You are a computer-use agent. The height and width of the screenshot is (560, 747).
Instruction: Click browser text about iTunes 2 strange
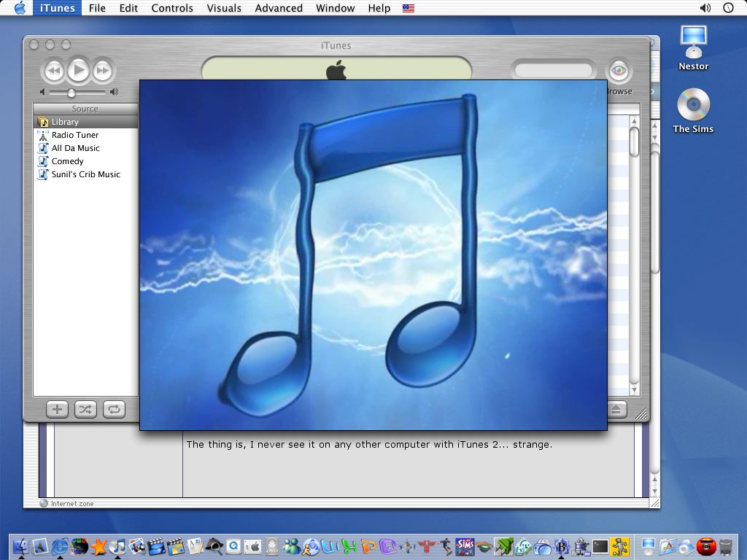[x=369, y=444]
